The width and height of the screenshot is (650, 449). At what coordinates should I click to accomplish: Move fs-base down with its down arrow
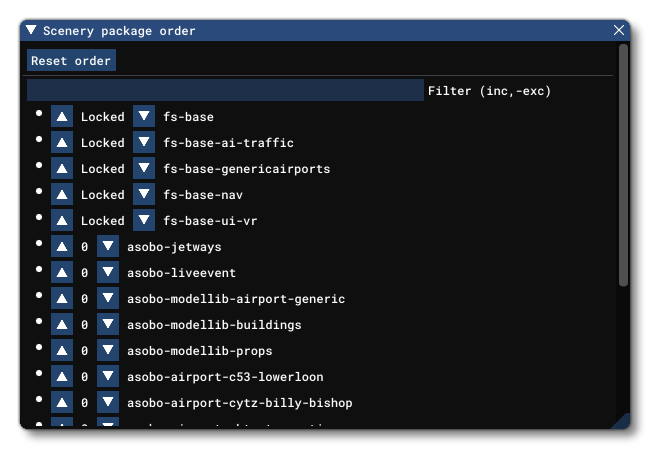(x=144, y=117)
